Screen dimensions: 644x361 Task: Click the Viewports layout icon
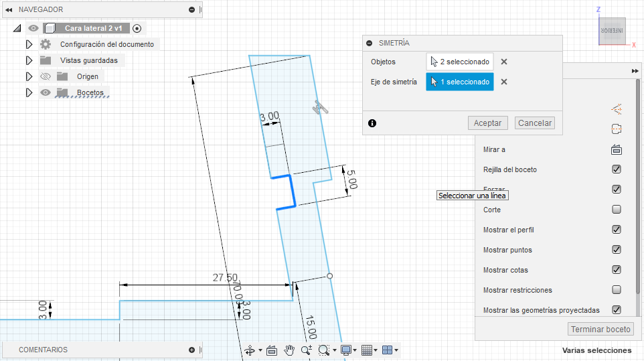388,350
